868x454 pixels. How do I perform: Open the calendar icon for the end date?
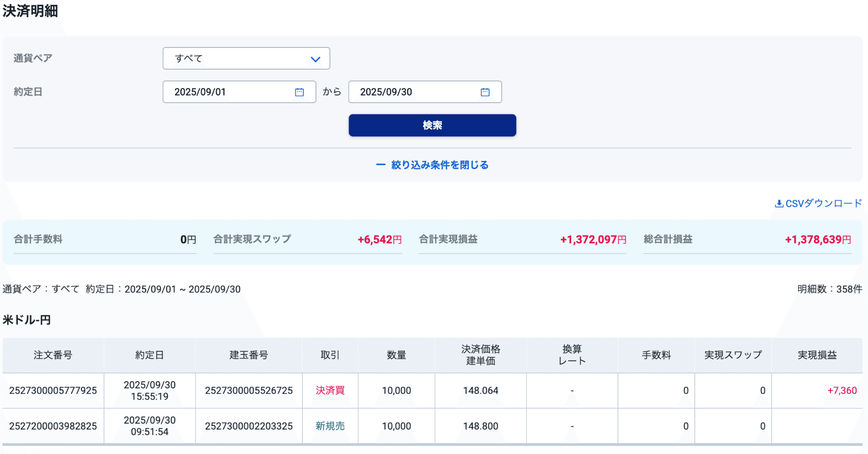pyautogui.click(x=485, y=92)
